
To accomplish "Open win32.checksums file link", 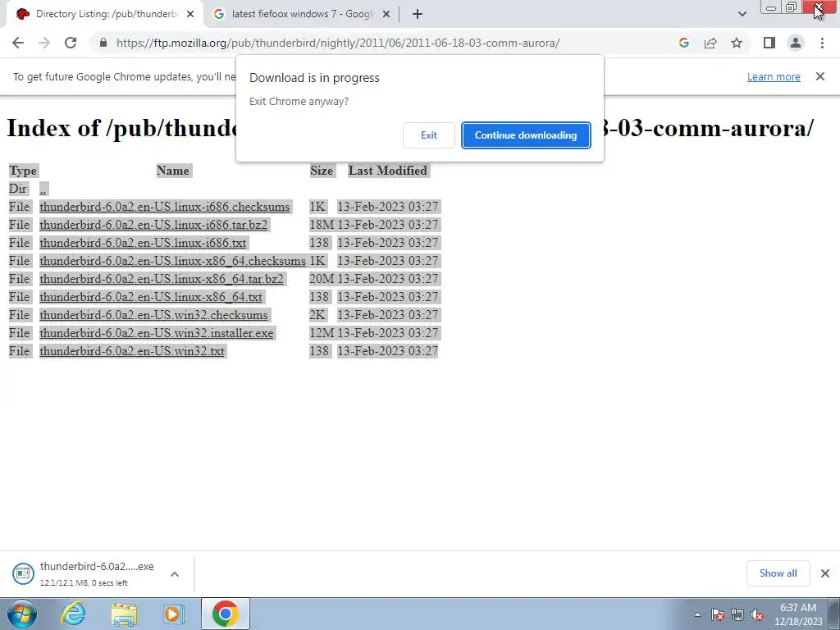I will tap(153, 315).
